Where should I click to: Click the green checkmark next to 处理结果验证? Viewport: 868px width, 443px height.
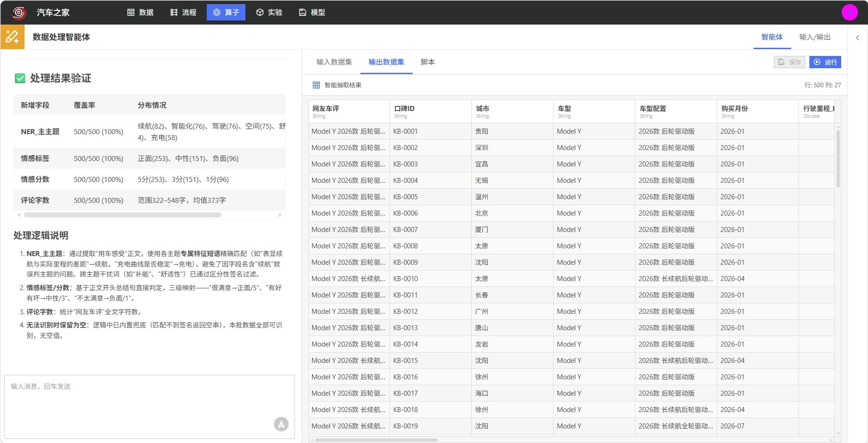pos(20,78)
